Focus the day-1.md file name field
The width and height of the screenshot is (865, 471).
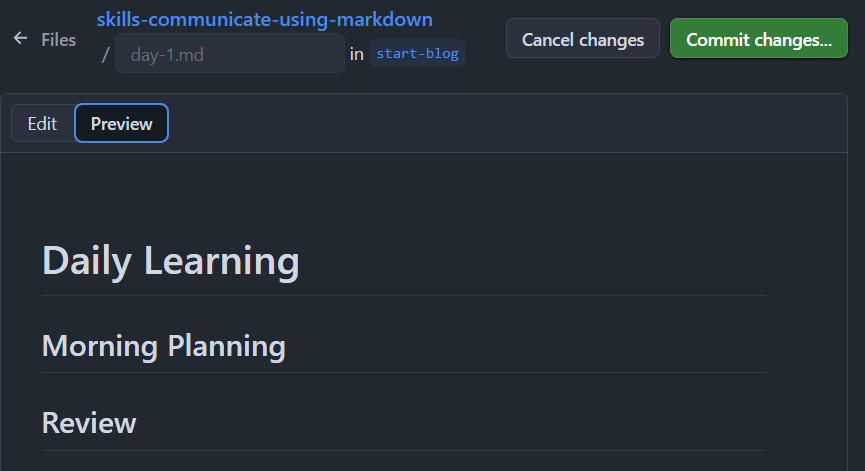(x=229, y=53)
